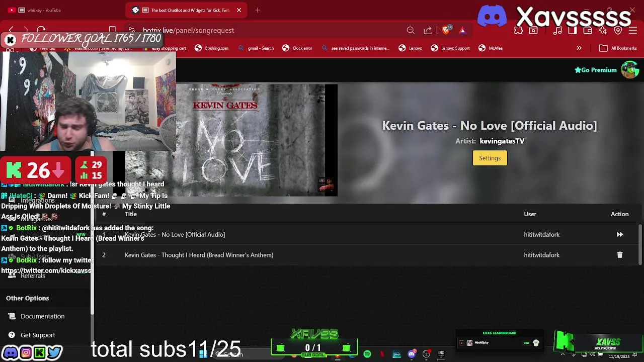View site information icon left of URL
Image resolution: width=644 pixels, height=362 pixels.
(x=131, y=30)
